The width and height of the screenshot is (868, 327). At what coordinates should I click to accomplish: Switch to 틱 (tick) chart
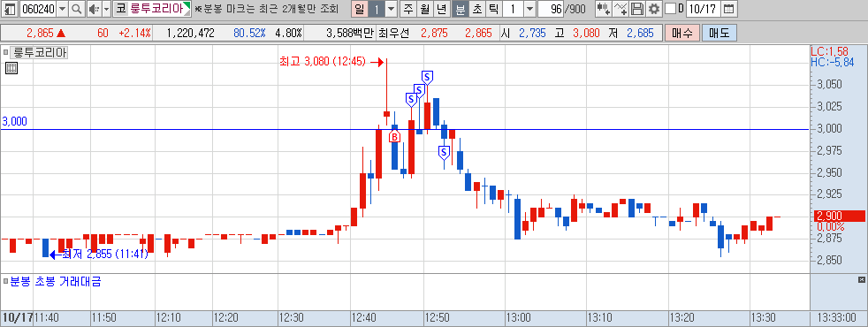coord(493,9)
